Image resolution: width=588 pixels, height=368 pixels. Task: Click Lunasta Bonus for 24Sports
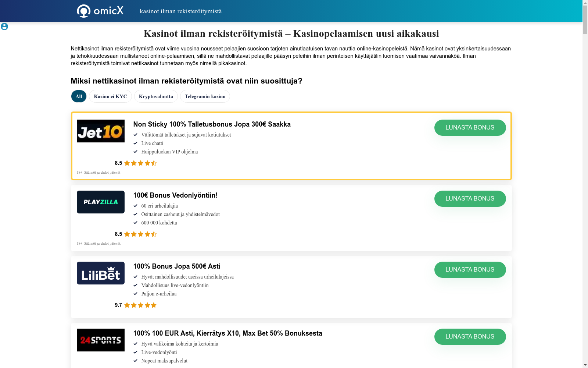click(x=470, y=337)
